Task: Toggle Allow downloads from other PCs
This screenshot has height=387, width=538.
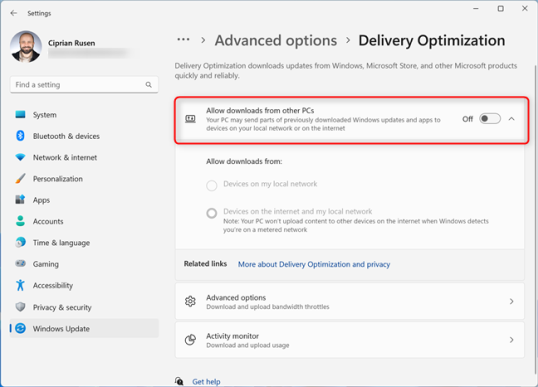Action: [x=490, y=119]
